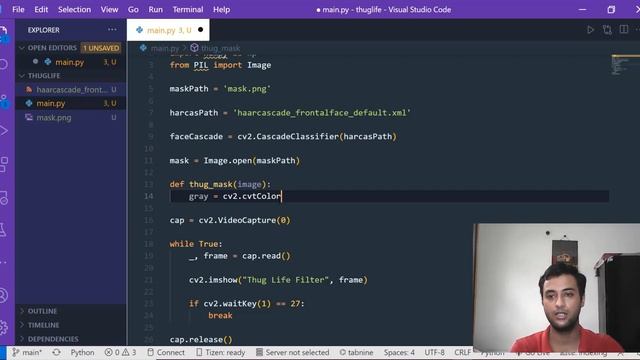The width and height of the screenshot is (640, 360).
Task: Click the 'break' keyword
Action: tap(220, 316)
